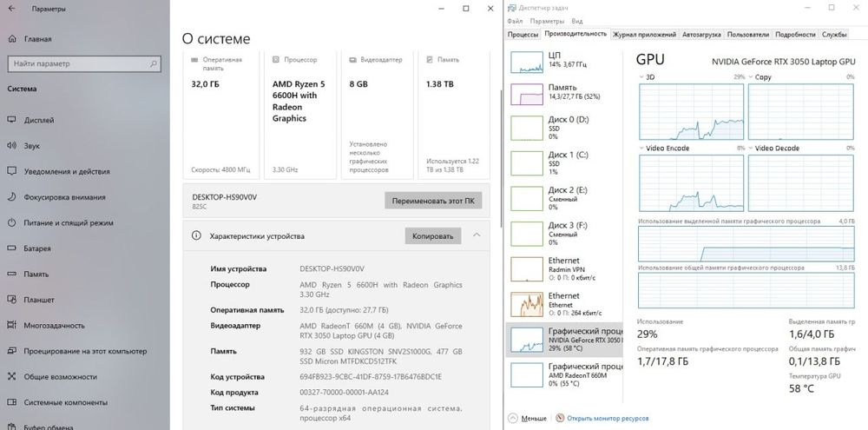Click the Видеоадаптер 8 GB card
Image resolution: width=868 pixels, height=430 pixels.
pos(377,115)
